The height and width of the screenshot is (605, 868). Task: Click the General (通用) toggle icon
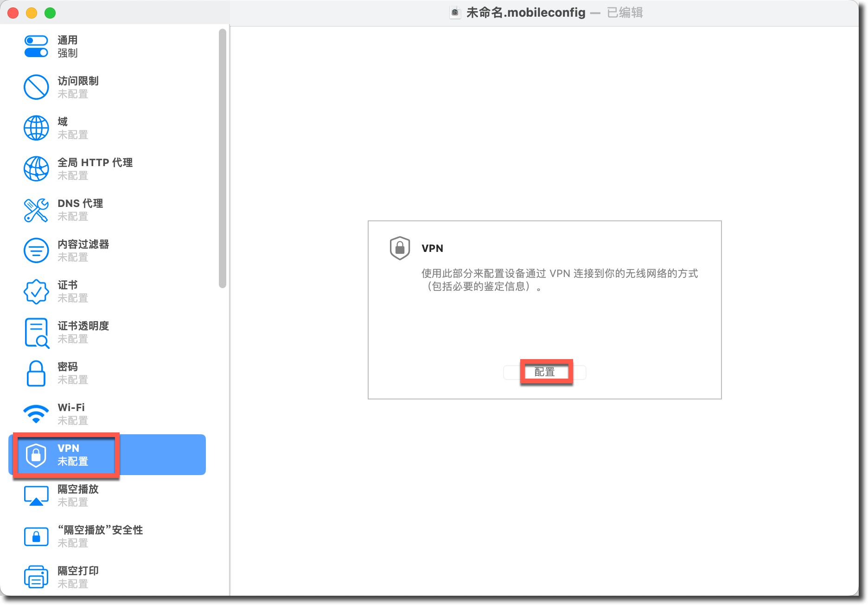(x=36, y=46)
